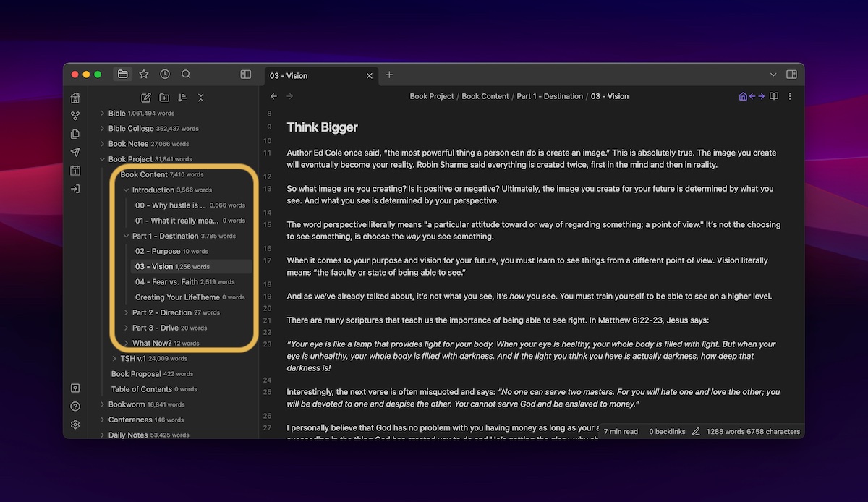Click the 1288 words 6758 characters count

click(x=753, y=432)
